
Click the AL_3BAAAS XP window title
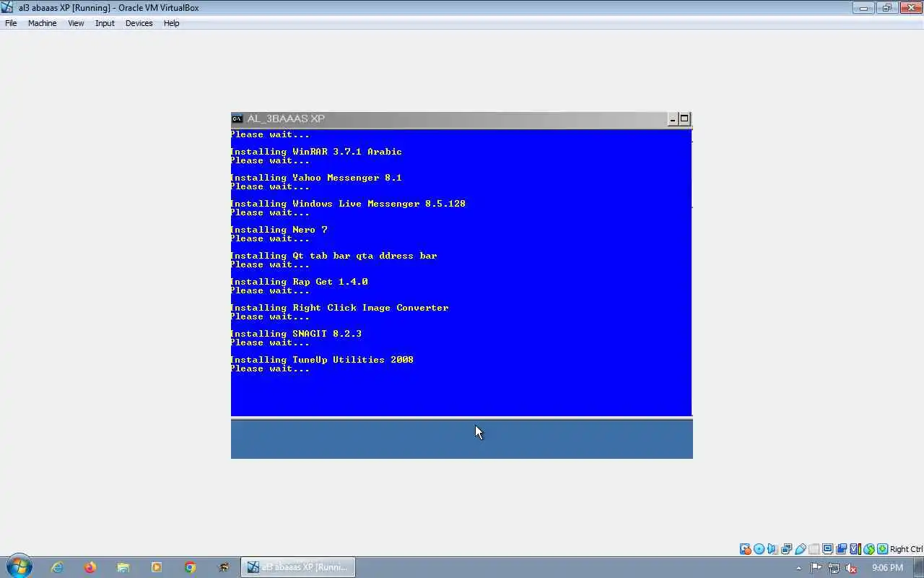coord(286,118)
